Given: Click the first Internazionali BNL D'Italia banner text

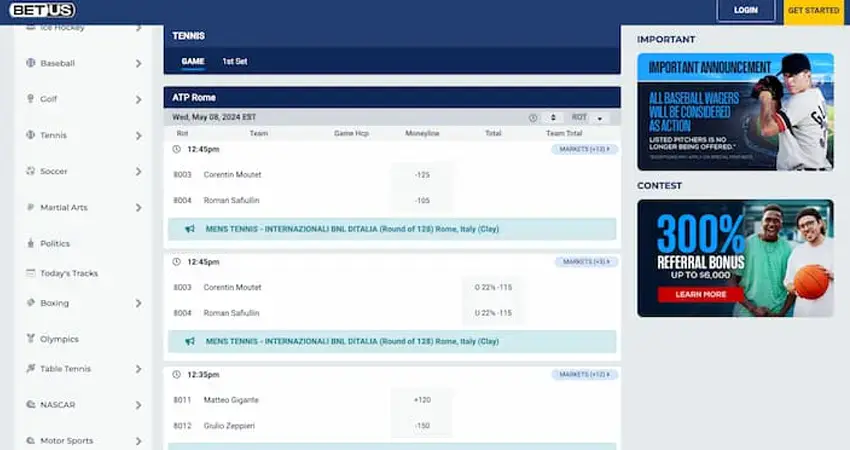Looking at the screenshot, I should [352, 229].
